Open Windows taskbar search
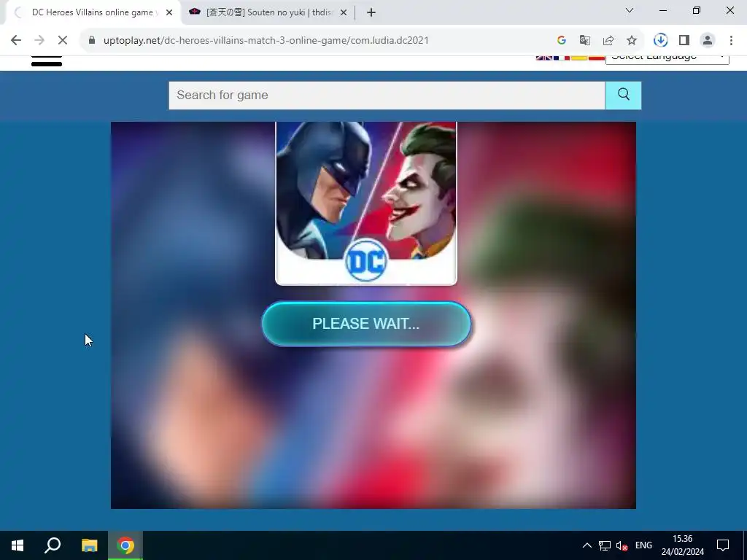Image resolution: width=747 pixels, height=560 pixels. click(53, 545)
